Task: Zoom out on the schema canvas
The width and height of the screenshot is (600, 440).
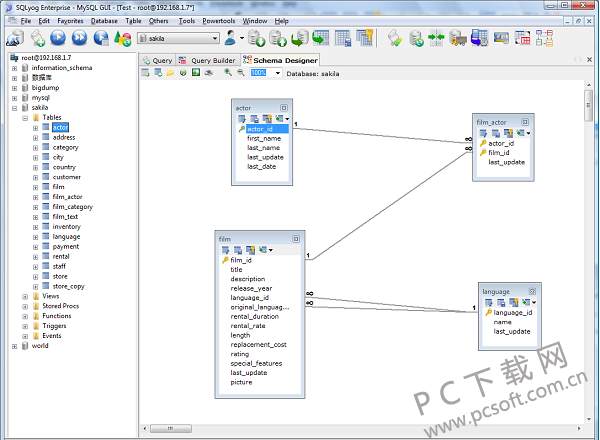Action: click(241, 72)
